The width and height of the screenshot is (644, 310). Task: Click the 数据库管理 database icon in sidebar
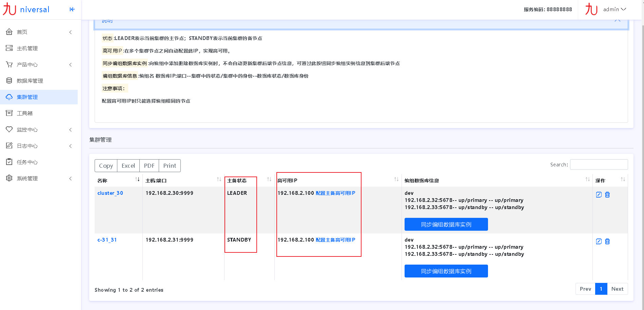point(9,81)
